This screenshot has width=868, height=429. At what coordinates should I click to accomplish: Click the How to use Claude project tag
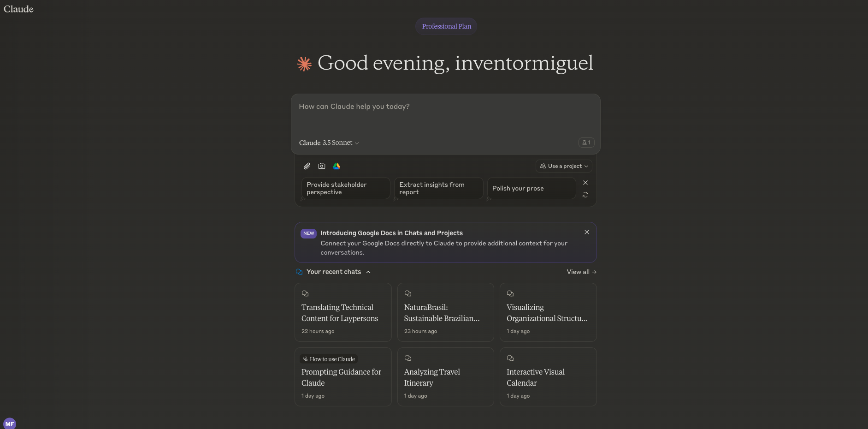(329, 359)
